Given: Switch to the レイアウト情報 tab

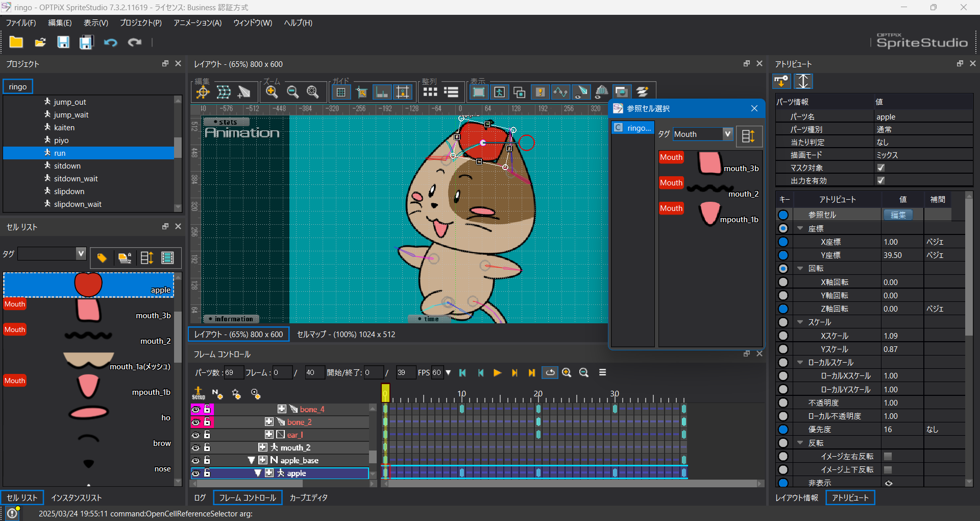Looking at the screenshot, I should click(x=797, y=498).
